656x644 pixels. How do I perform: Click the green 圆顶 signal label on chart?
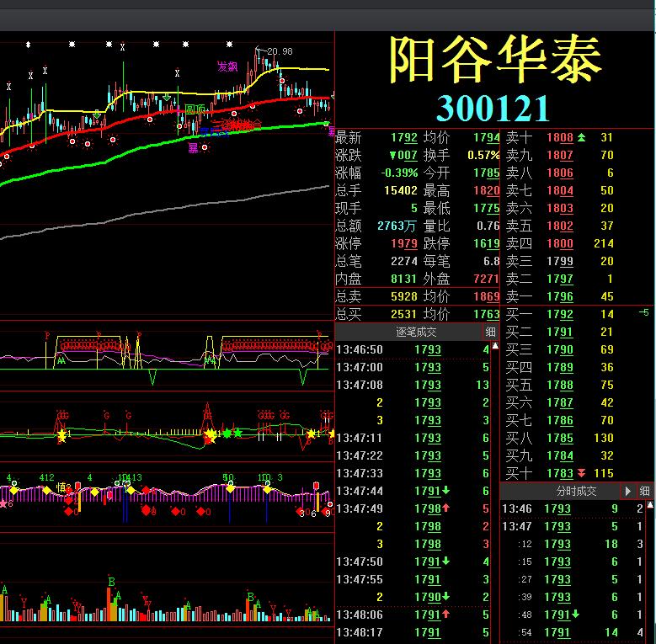click(195, 109)
